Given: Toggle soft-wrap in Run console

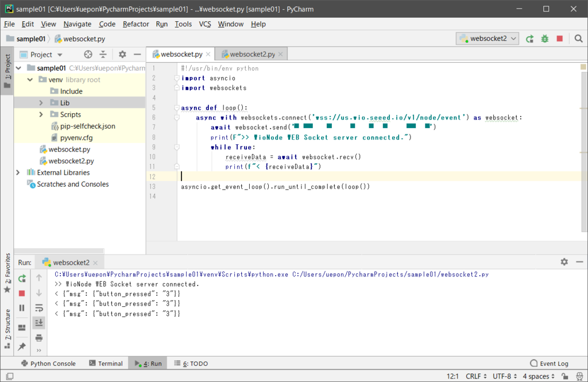Looking at the screenshot, I should 39,308.
